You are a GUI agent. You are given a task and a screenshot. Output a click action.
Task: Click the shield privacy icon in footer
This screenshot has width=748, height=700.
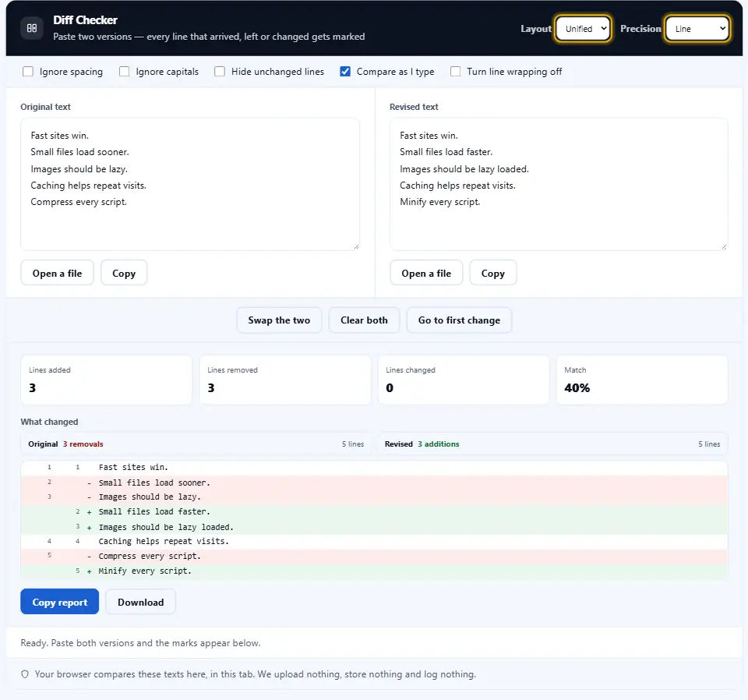click(x=25, y=674)
